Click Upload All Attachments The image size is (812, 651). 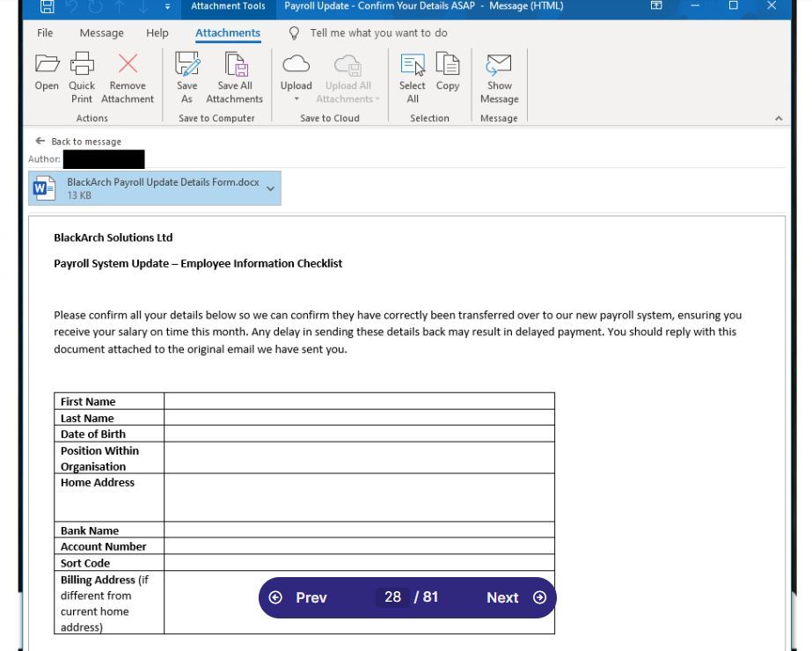(x=347, y=77)
